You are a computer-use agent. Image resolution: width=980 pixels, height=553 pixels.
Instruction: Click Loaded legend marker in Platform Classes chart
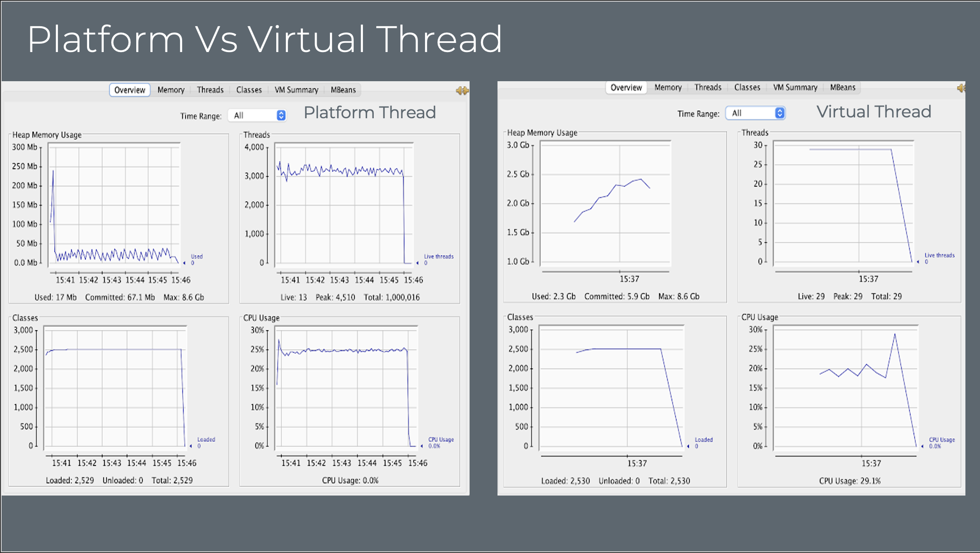point(191,446)
